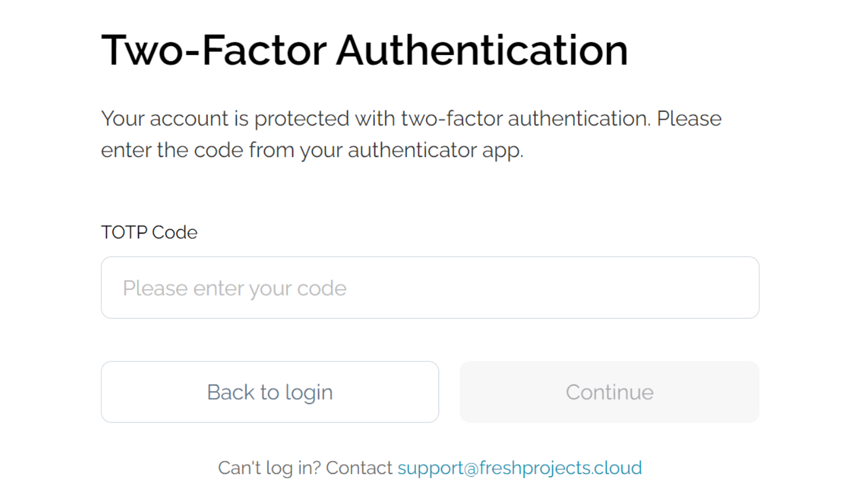The height and width of the screenshot is (497, 868).
Task: Click the "Please enter your code" placeholder
Action: (235, 288)
